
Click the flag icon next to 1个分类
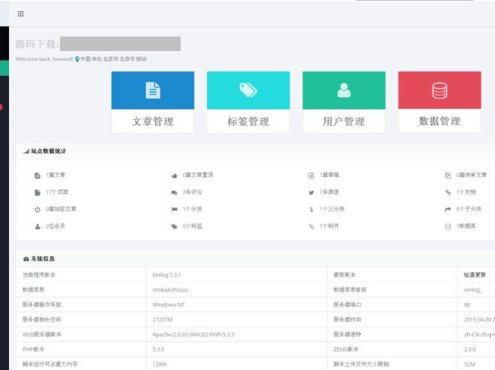[174, 209]
